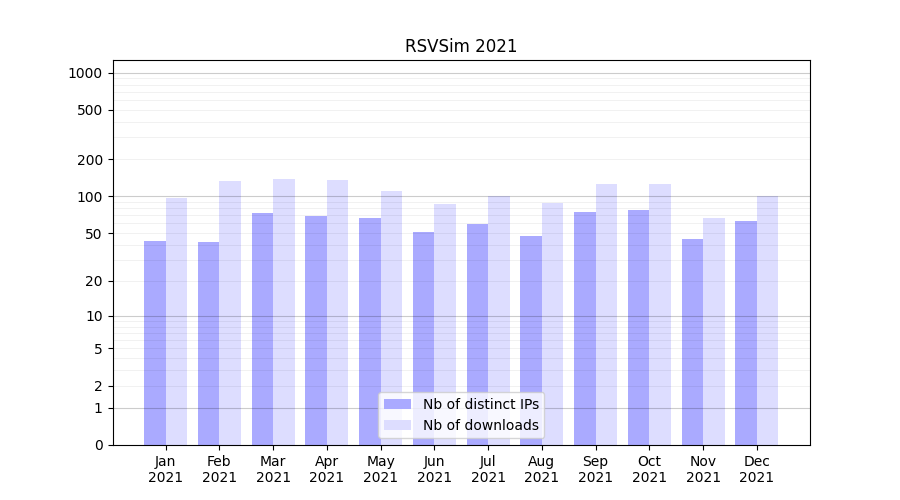
Task: Select the distinct IPs legend color swatch
Action: 397,404
